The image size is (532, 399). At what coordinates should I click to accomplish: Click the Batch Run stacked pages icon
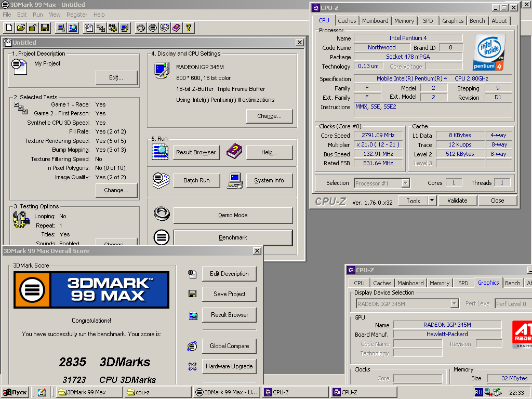coord(161,180)
